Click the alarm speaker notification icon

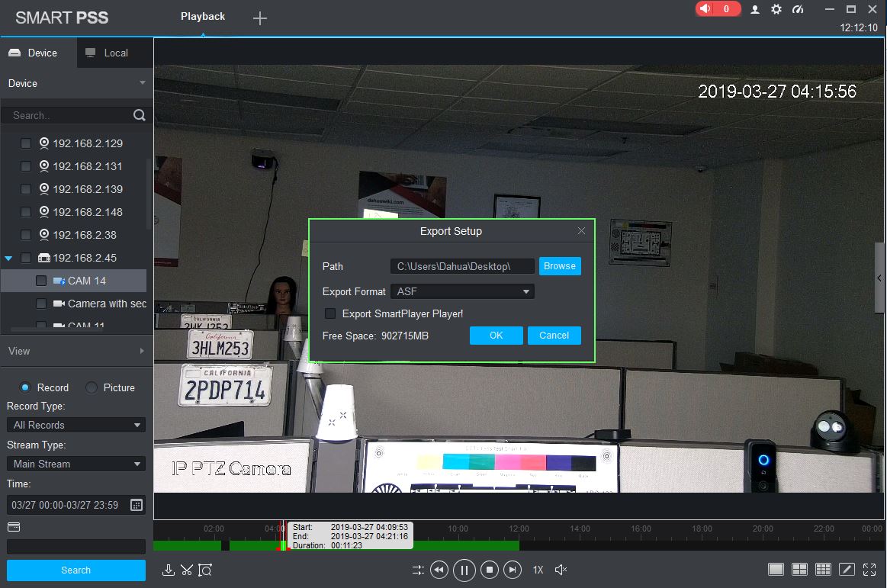point(705,8)
